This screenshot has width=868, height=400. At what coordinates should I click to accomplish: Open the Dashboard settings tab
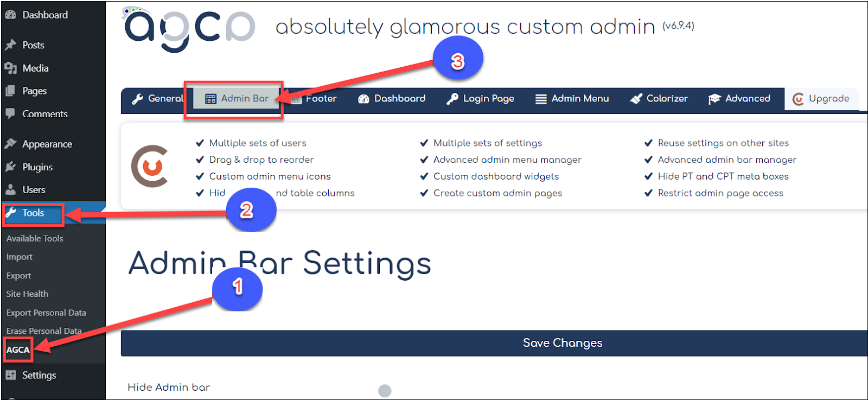[392, 99]
